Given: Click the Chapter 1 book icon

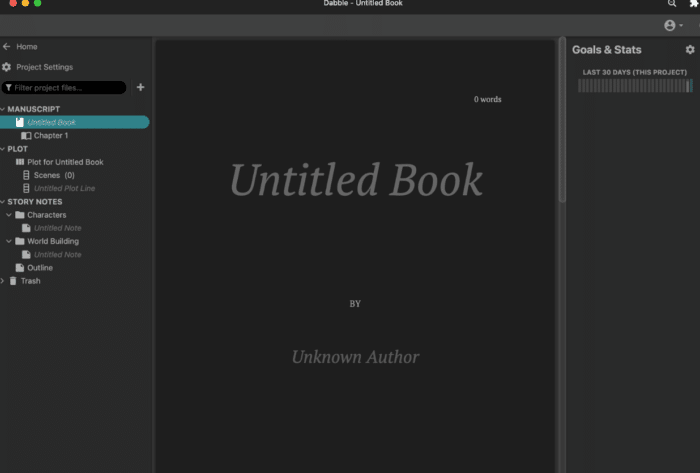Looking at the screenshot, I should coord(26,136).
